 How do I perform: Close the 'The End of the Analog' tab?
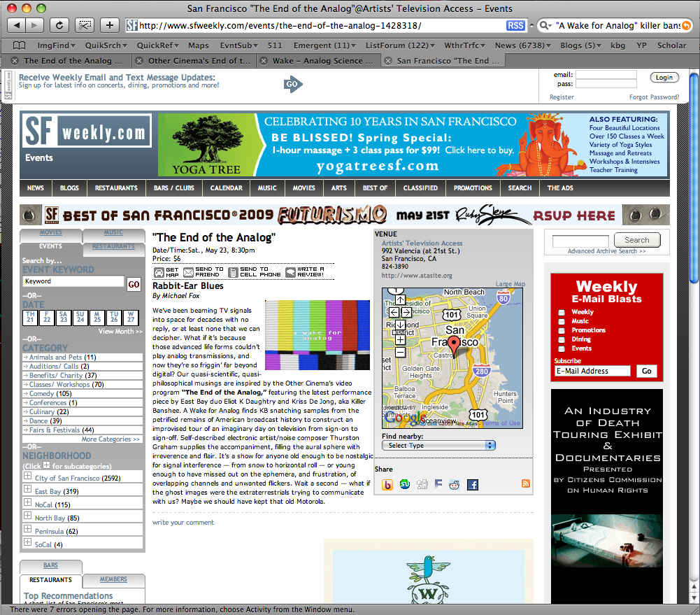pyautogui.click(x=15, y=61)
